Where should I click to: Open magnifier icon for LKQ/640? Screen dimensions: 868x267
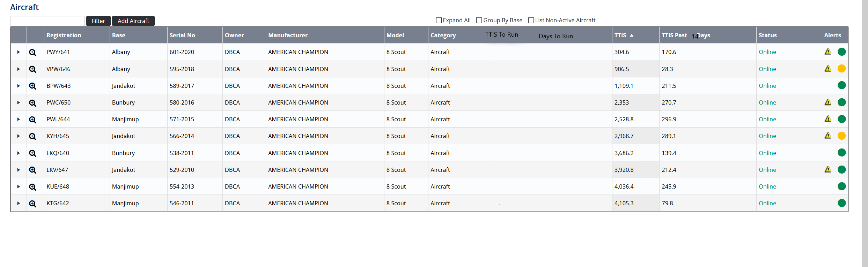(32, 153)
